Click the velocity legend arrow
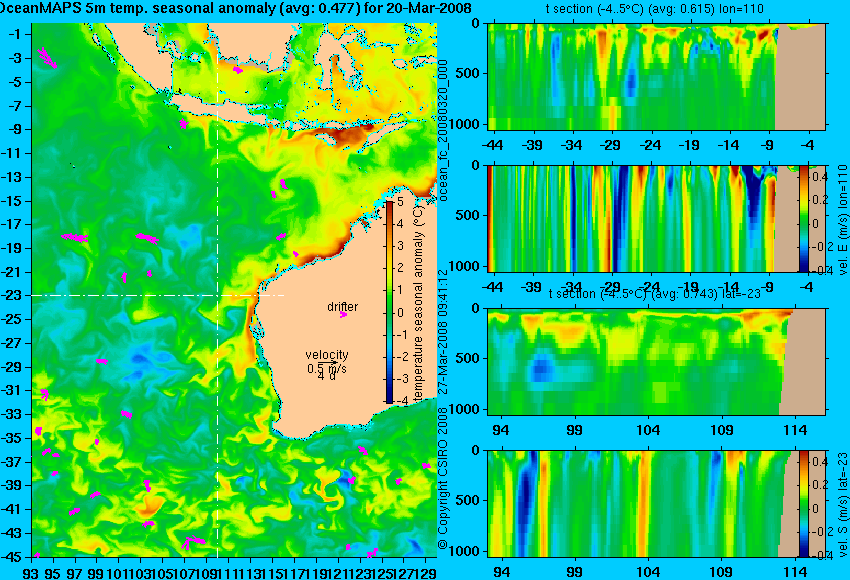The width and height of the screenshot is (850, 580). point(328,362)
